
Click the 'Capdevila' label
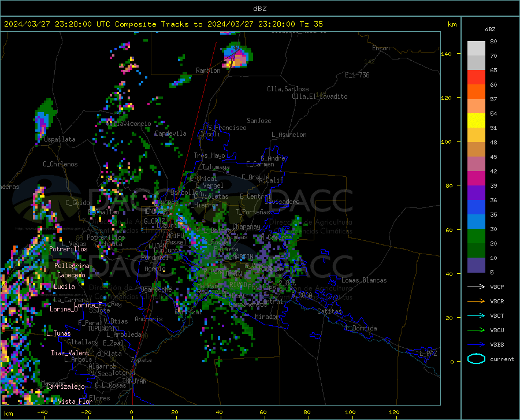point(170,133)
